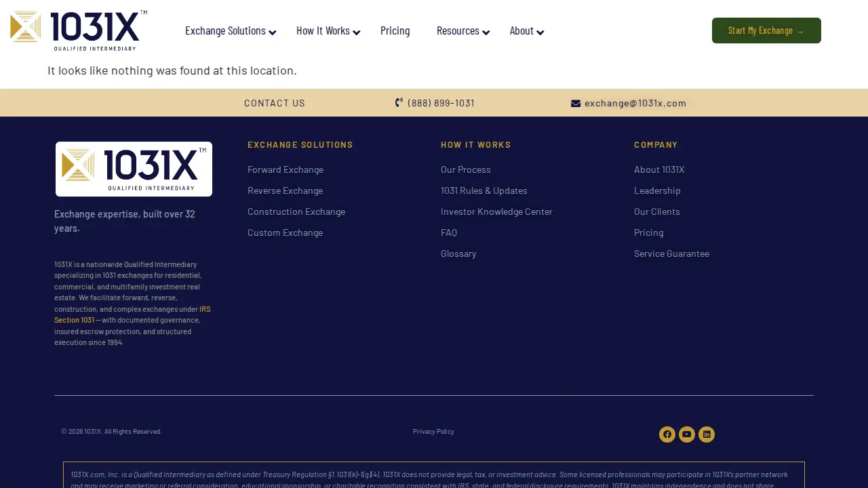The width and height of the screenshot is (868, 488).
Task: Click the COMPANY footer heading
Action: [x=656, y=145]
